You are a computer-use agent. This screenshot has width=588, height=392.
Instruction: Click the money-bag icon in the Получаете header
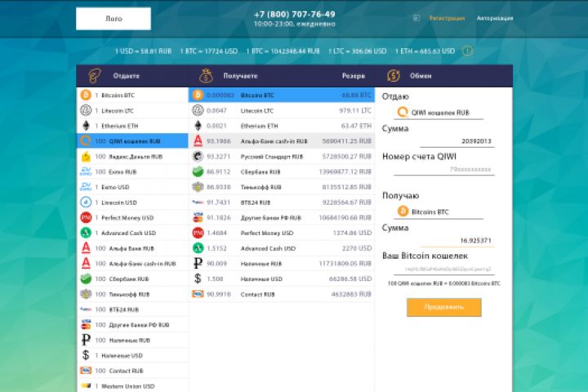coord(206,76)
